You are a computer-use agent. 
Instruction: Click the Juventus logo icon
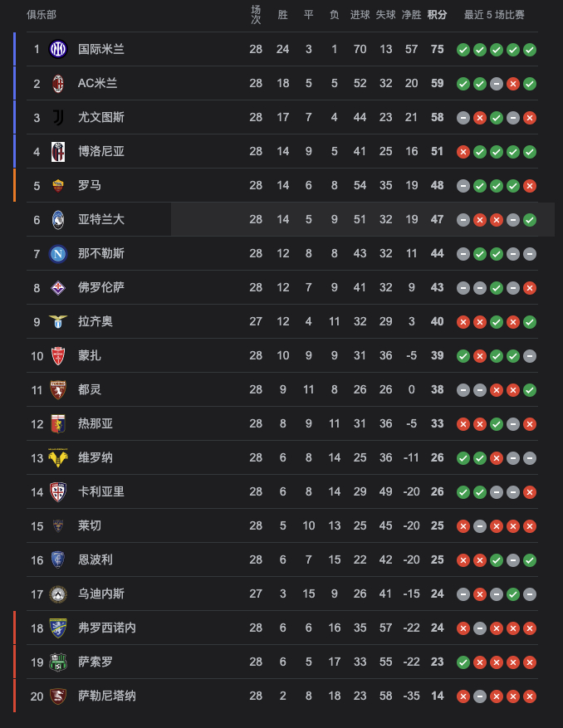click(x=58, y=118)
